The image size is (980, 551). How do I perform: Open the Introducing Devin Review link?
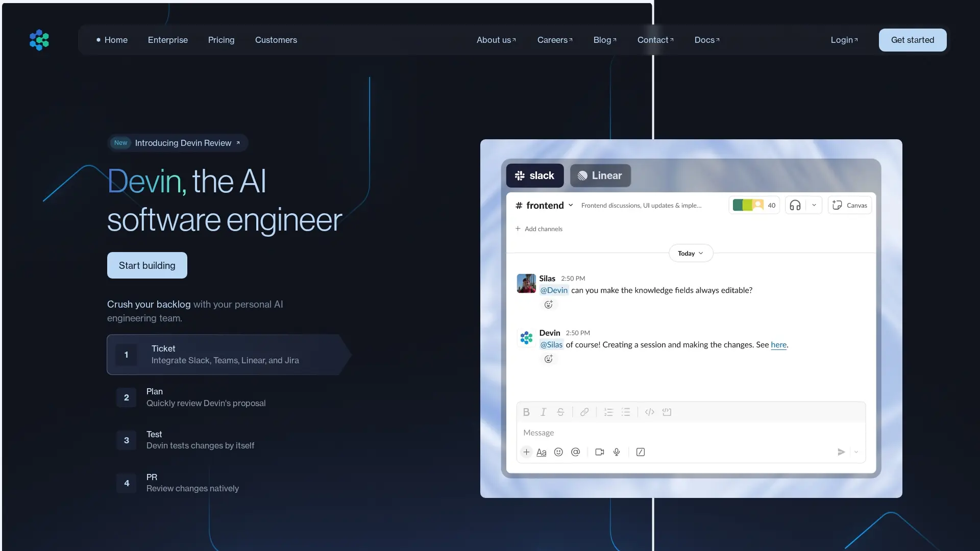[x=183, y=143]
